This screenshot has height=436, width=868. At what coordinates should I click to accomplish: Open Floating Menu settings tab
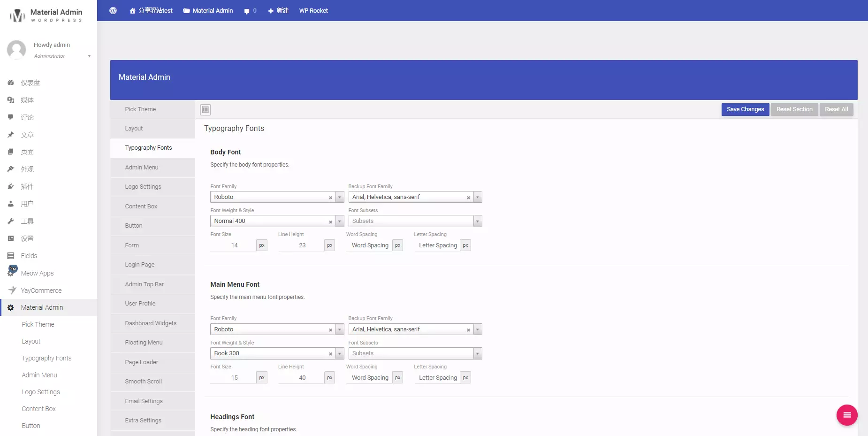(152, 343)
